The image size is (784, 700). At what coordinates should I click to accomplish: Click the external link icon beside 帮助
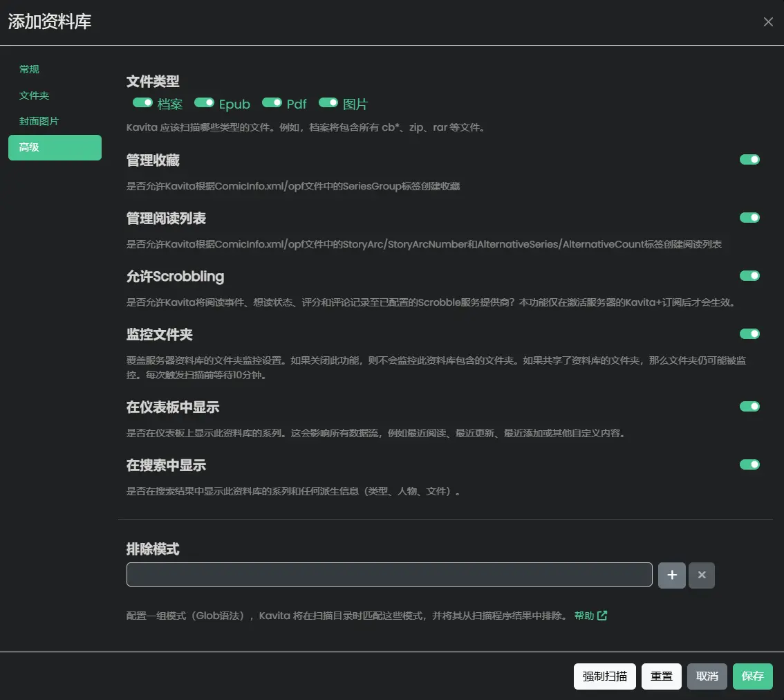coord(602,616)
